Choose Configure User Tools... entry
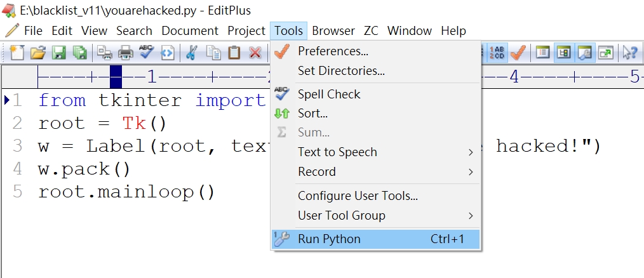Viewport: 644px width, 278px height. [x=376, y=196]
